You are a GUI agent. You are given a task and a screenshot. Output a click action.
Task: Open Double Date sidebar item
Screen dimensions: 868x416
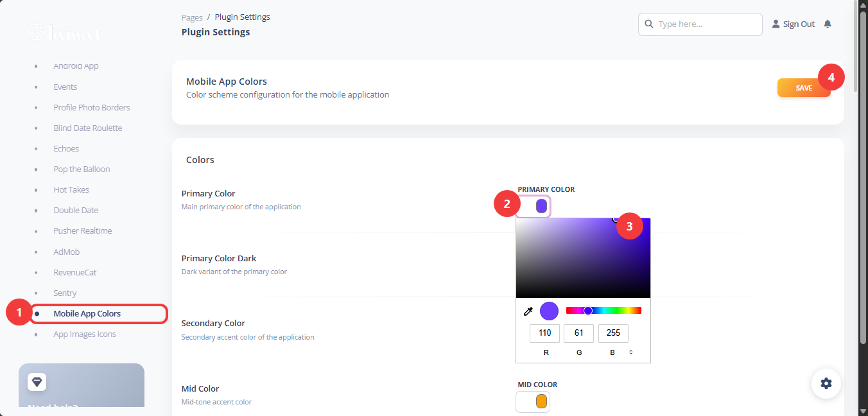point(76,210)
